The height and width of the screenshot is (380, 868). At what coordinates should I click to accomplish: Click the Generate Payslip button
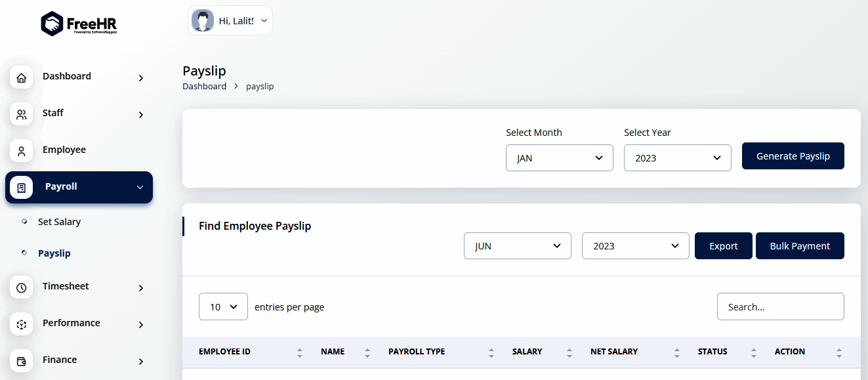pos(793,156)
